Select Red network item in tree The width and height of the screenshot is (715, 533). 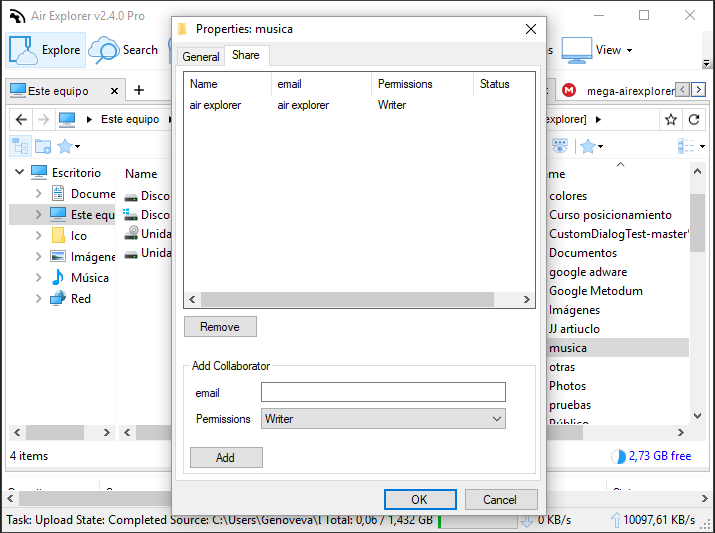[81, 299]
